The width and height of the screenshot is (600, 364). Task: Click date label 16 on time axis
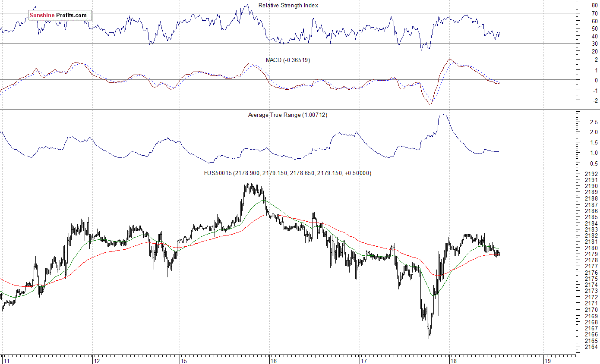point(274,361)
